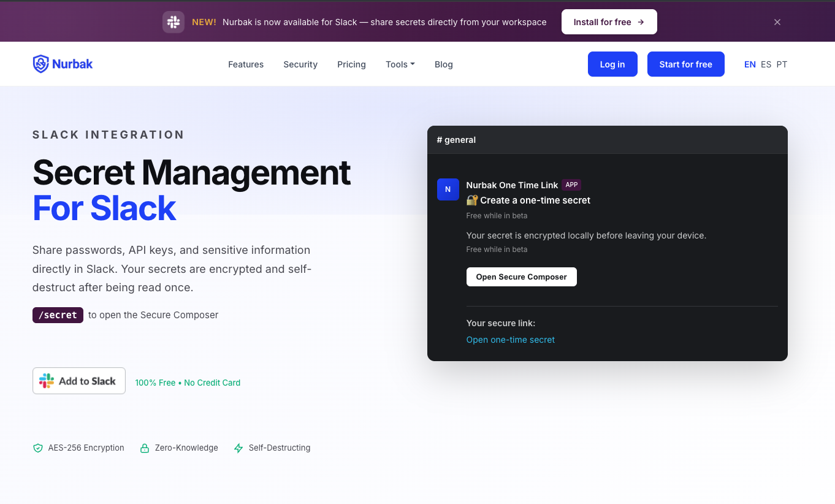This screenshot has width=835, height=504.
Task: Dismiss the Slack announcement banner
Action: (777, 22)
